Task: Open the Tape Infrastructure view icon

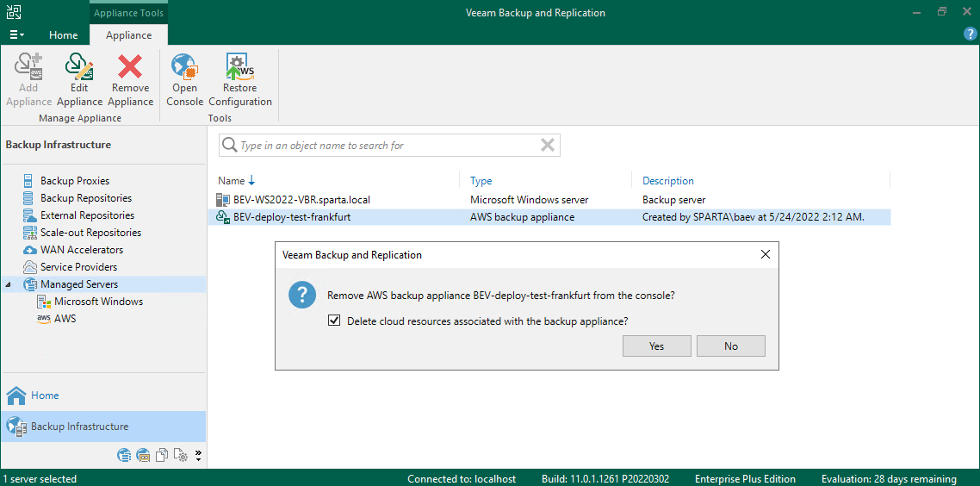Action: coord(143,455)
